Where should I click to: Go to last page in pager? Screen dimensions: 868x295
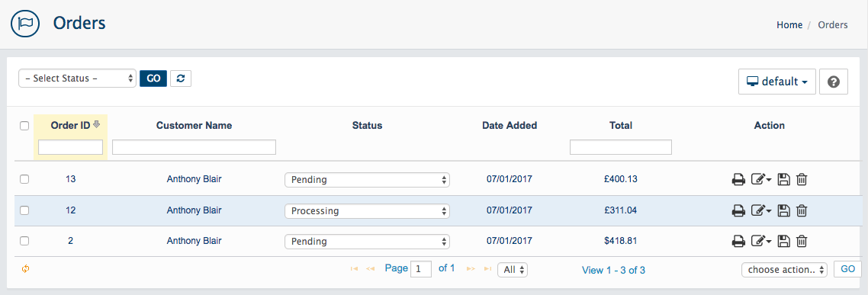487,269
